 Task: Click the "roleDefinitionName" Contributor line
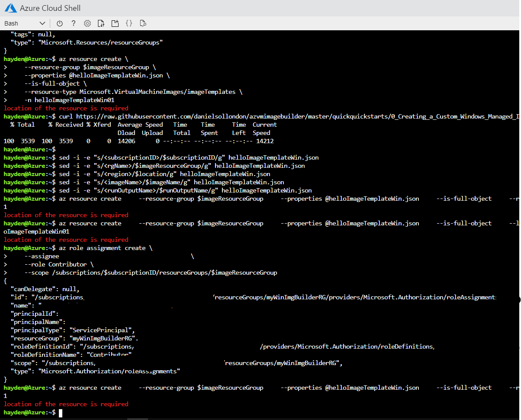[71, 355]
